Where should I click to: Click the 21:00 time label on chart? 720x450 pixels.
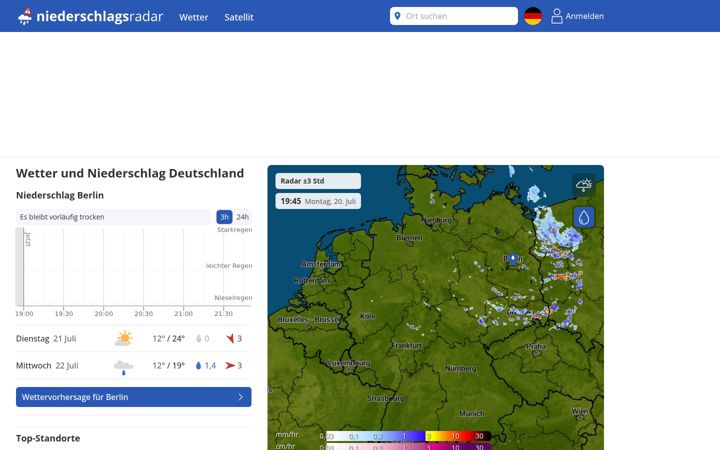183,314
